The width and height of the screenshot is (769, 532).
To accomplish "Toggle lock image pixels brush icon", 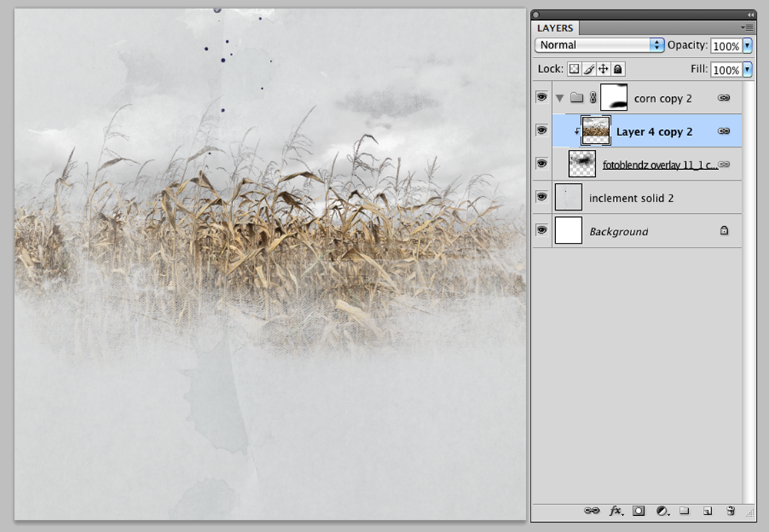I will pos(589,69).
